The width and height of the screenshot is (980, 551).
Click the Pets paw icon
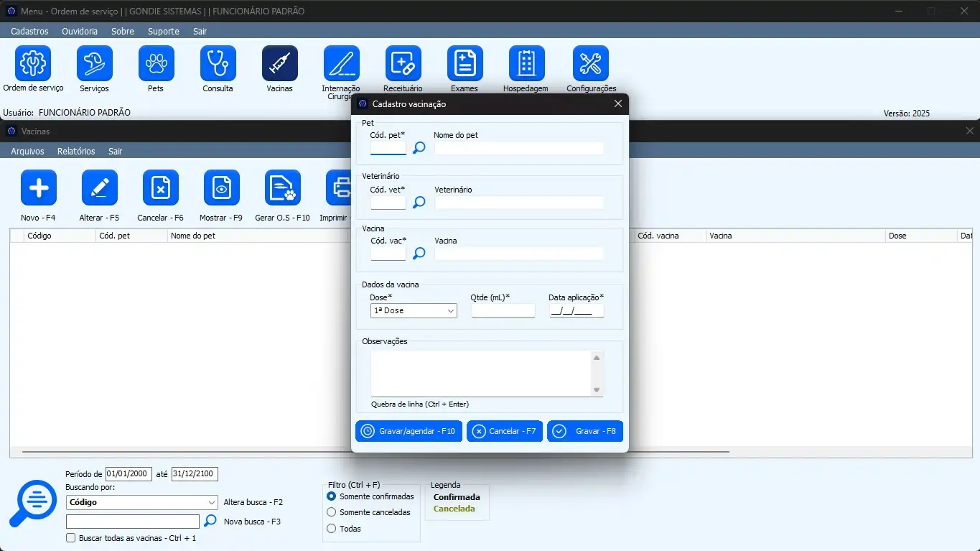click(156, 64)
